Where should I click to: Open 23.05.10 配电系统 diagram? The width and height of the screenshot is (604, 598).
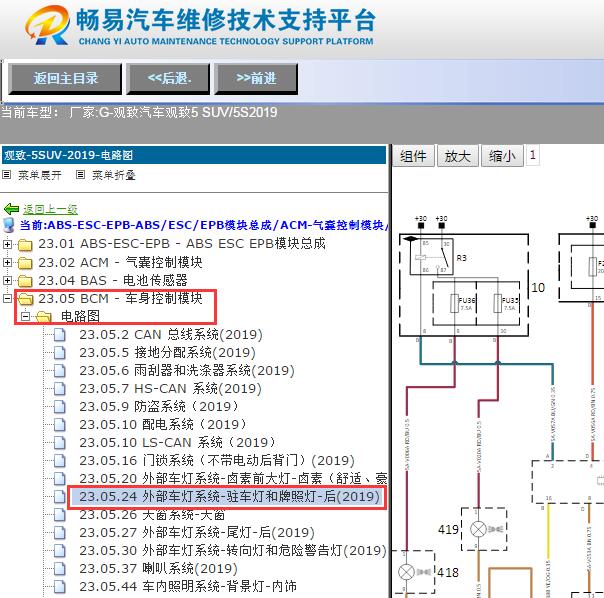pos(162,424)
